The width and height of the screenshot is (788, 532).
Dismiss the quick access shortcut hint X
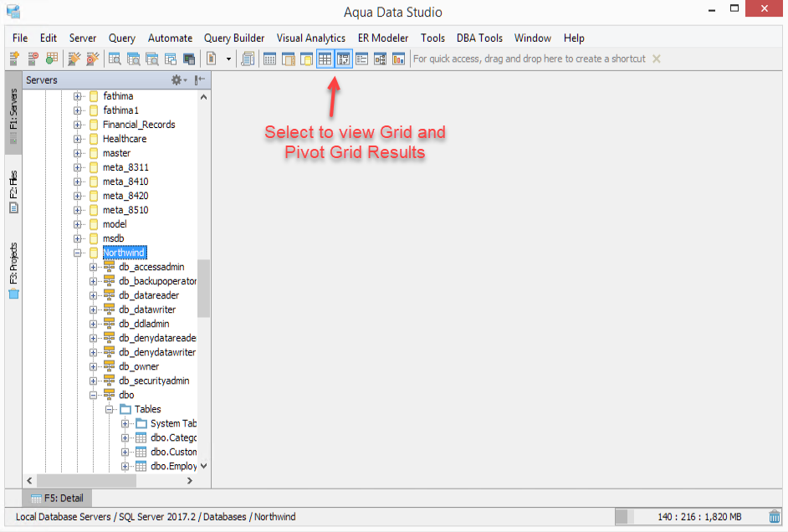tap(657, 59)
